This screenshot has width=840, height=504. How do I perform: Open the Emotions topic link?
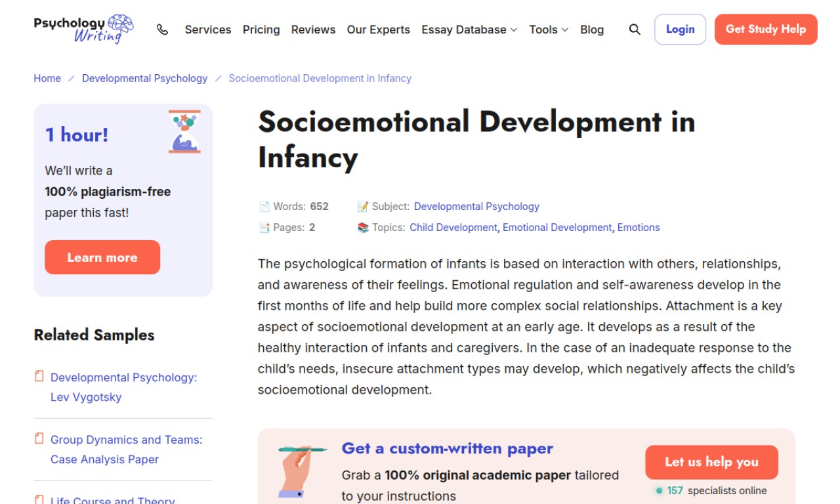tap(639, 227)
